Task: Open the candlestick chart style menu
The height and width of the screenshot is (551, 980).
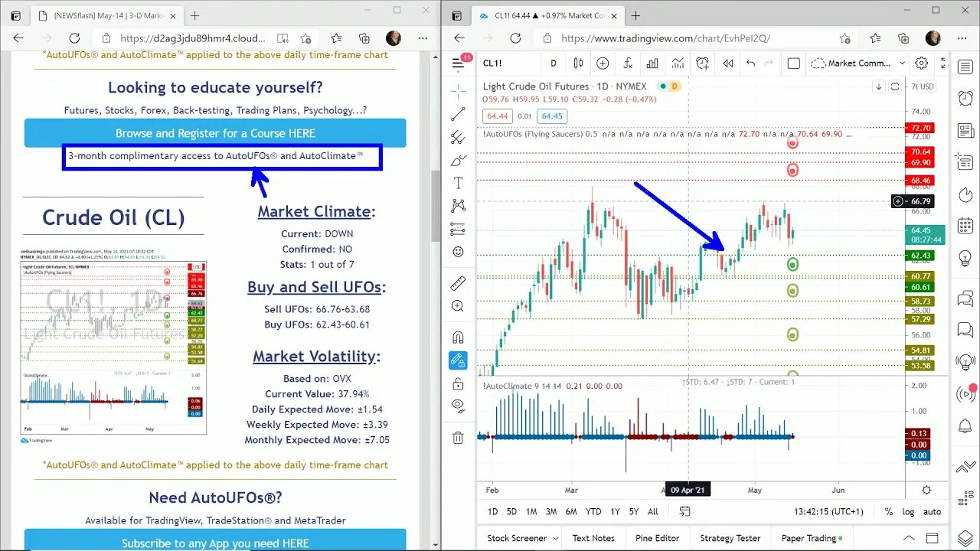Action: [x=579, y=64]
